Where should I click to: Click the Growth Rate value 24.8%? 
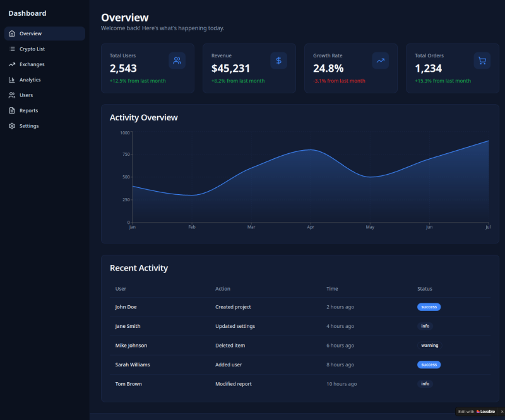click(x=328, y=69)
